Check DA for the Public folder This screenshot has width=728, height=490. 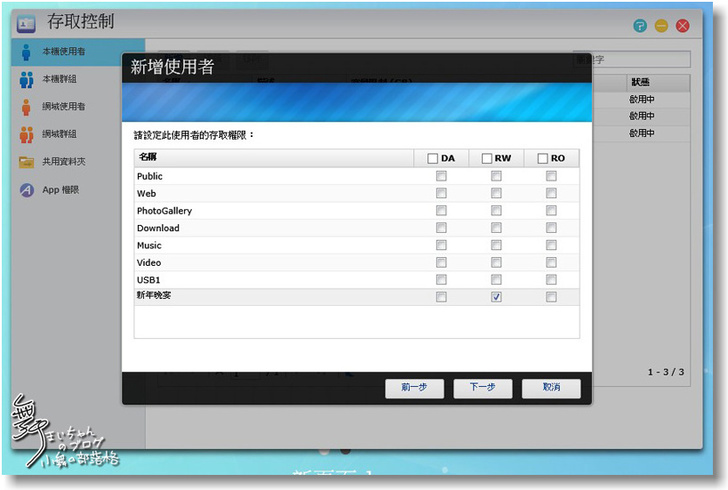pos(441,176)
